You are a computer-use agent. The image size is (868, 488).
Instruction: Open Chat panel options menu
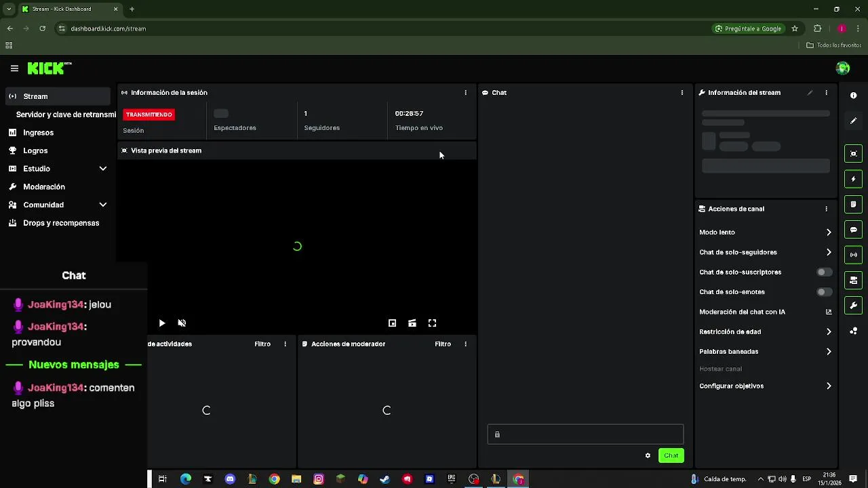[682, 93]
